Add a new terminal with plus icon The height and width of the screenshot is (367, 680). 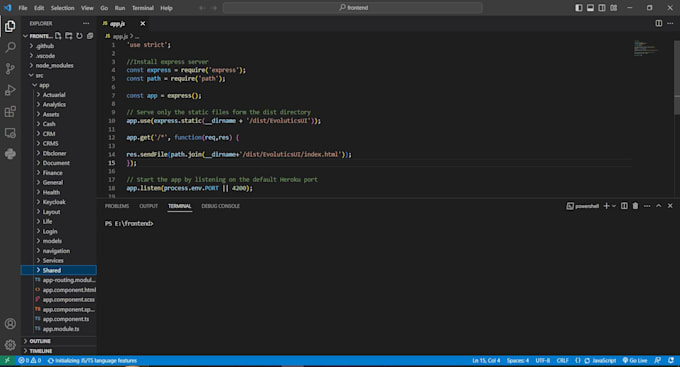(606, 206)
